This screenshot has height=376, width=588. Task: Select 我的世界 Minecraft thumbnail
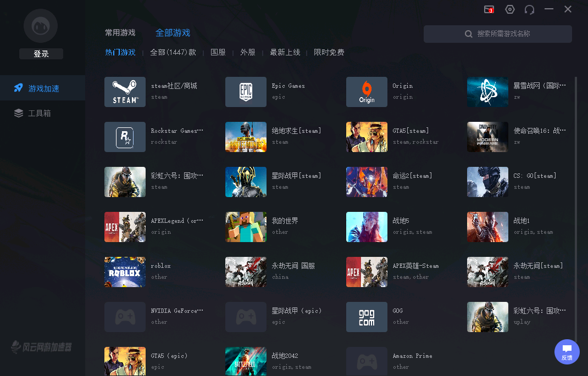click(x=246, y=227)
